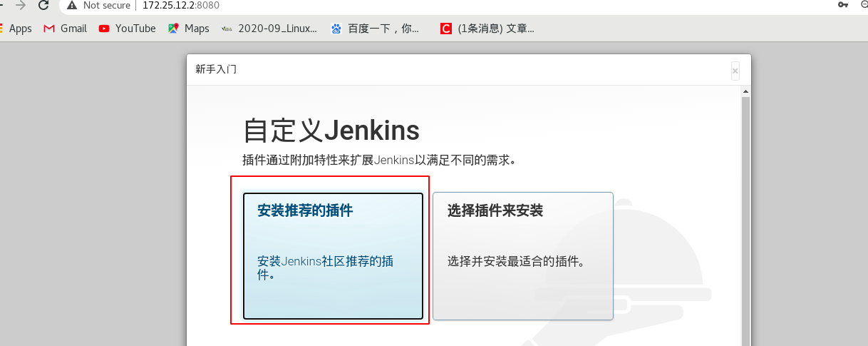
Task: Click the 自定义Jenkins heading text
Action: 331,131
